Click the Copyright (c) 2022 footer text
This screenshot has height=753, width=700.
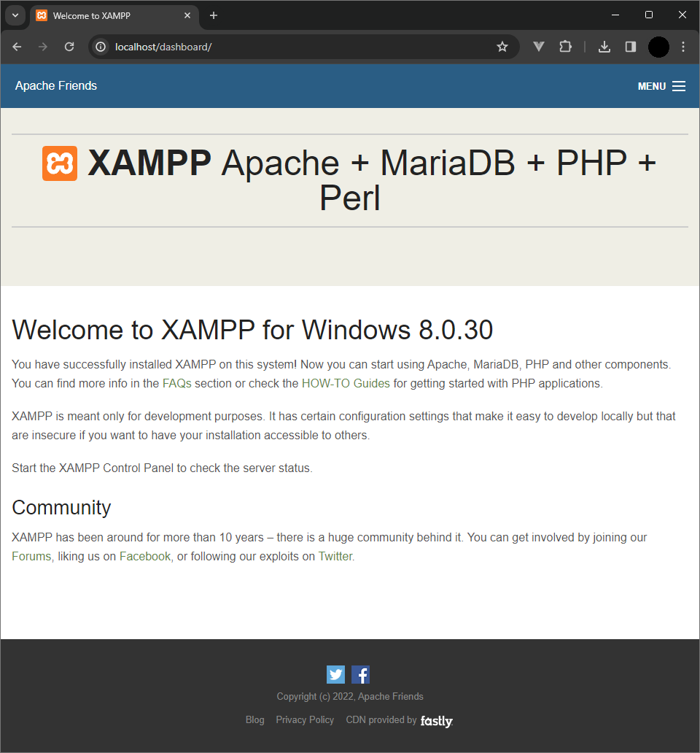[350, 696]
